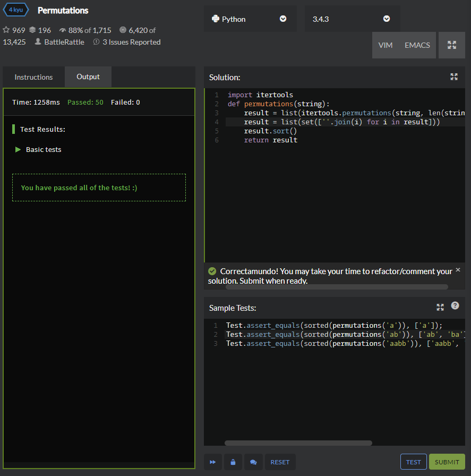471x476 pixels.
Task: Click 'Passed: 50' result text
Action: (x=85, y=103)
